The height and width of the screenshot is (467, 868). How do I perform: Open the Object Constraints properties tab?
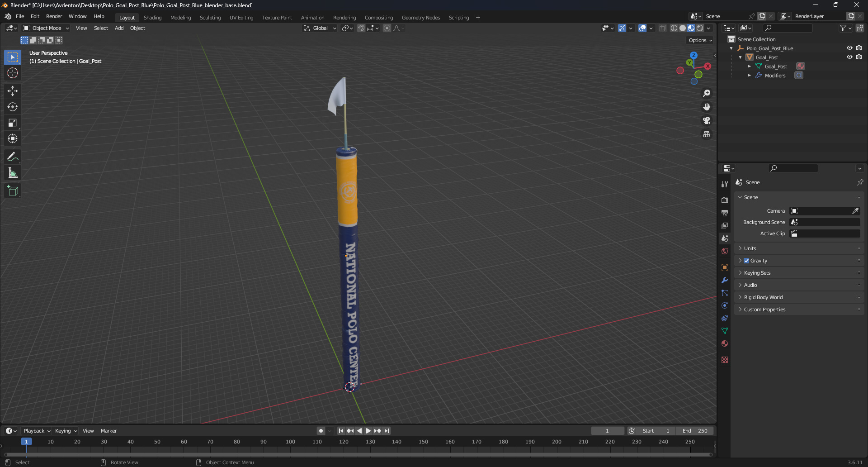pos(725,318)
